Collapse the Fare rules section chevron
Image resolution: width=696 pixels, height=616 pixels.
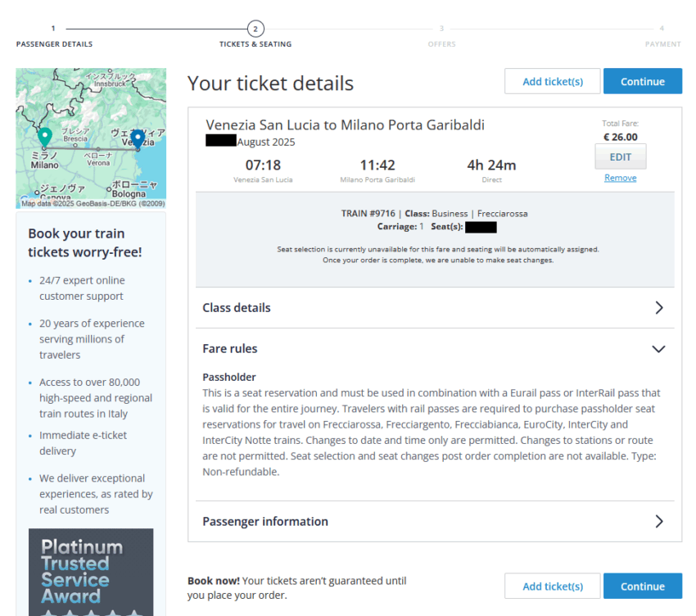[658, 349]
